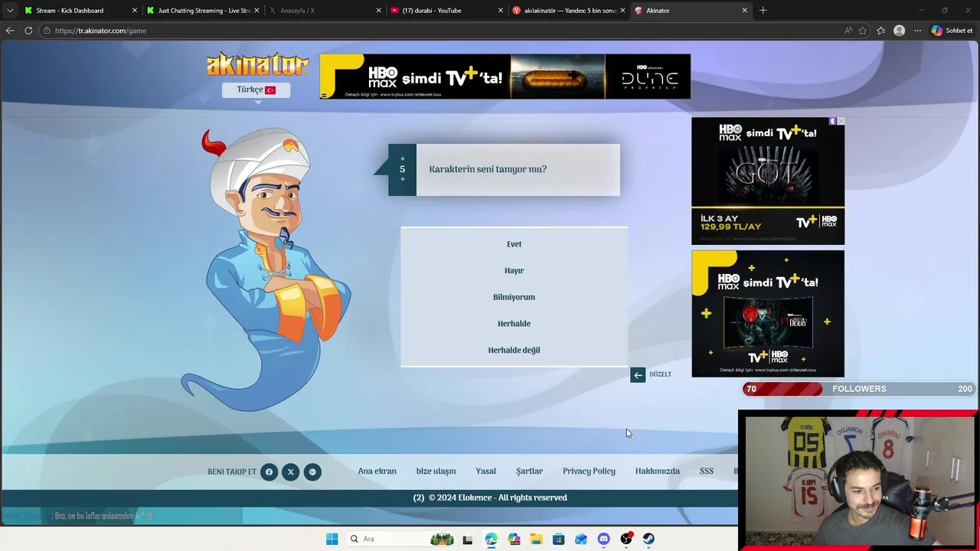
Task: Select the Herhalde değil answer
Action: click(x=514, y=350)
